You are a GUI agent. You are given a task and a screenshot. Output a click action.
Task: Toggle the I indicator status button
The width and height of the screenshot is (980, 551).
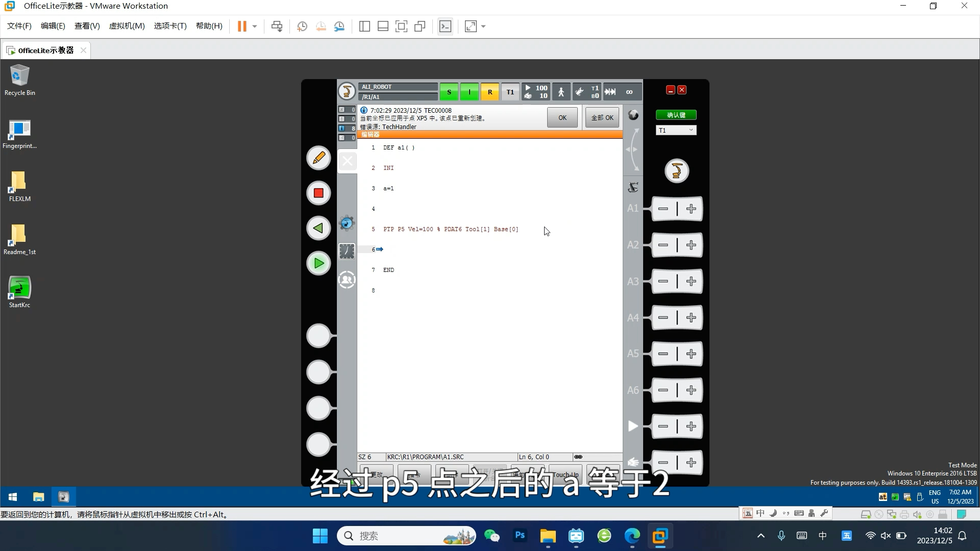tap(469, 91)
